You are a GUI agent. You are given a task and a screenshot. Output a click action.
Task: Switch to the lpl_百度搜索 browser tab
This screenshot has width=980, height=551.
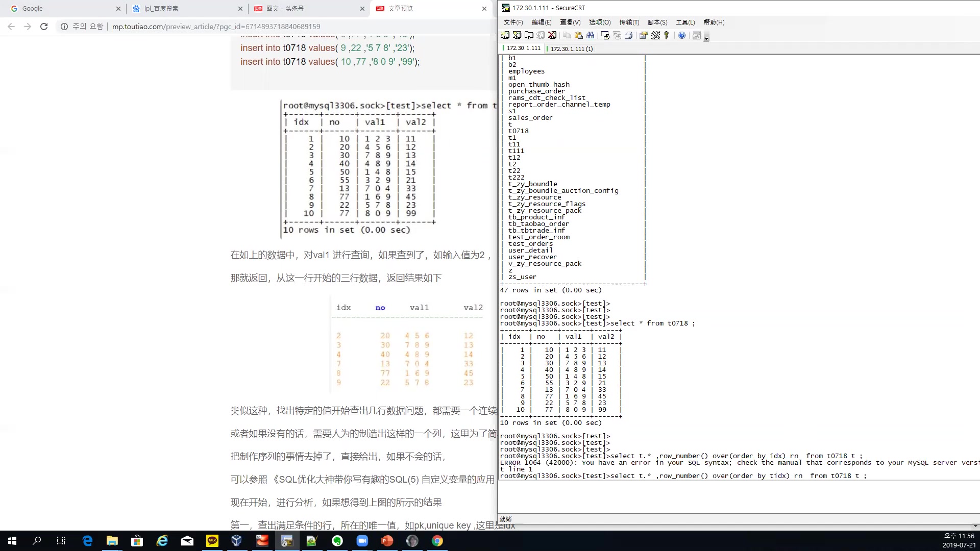(186, 9)
